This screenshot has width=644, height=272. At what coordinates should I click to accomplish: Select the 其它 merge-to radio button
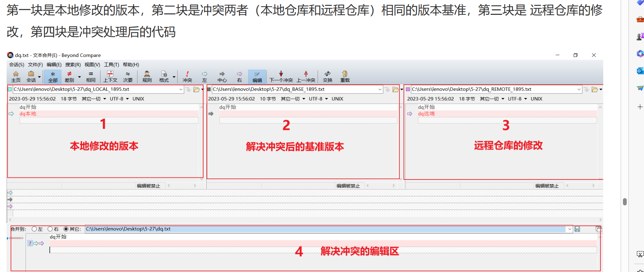tap(66, 229)
